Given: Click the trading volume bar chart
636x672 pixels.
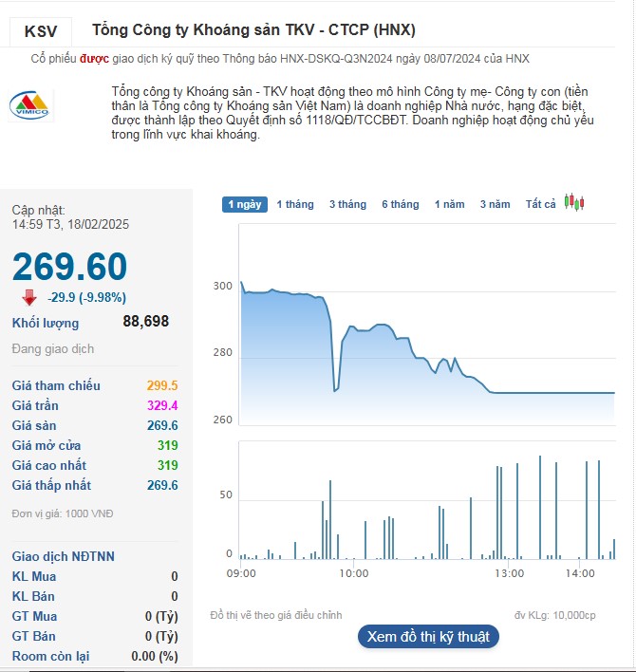Looking at the screenshot, I should click(x=427, y=513).
